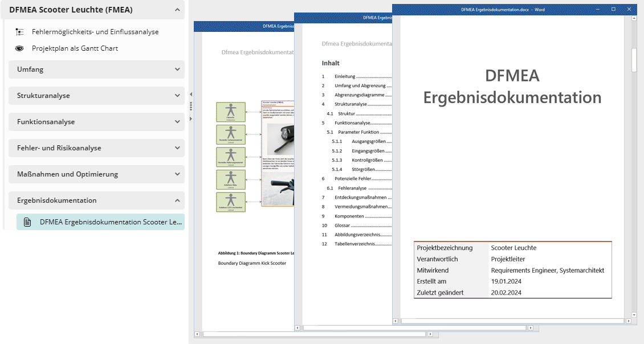Click contents entry 10 Glossar
The height and width of the screenshot is (344, 644).
click(357, 226)
